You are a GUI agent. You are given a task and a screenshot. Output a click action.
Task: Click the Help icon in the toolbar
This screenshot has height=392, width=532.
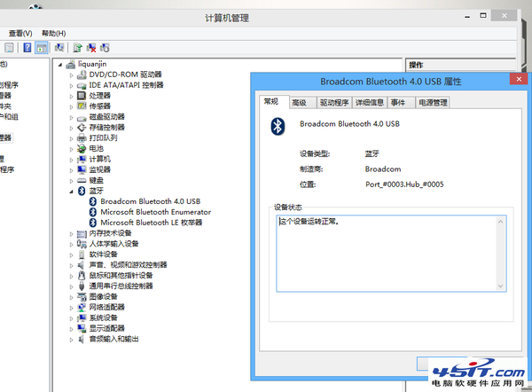click(x=27, y=48)
